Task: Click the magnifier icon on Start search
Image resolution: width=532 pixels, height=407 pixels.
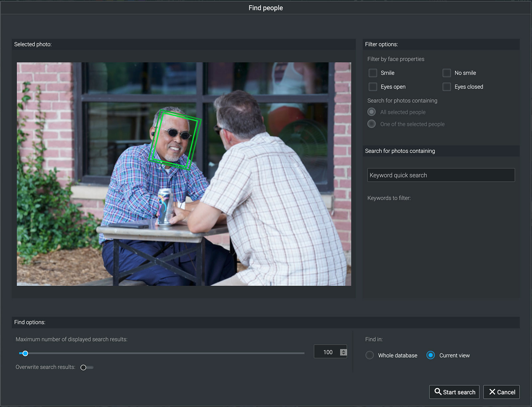Action: tap(438, 392)
